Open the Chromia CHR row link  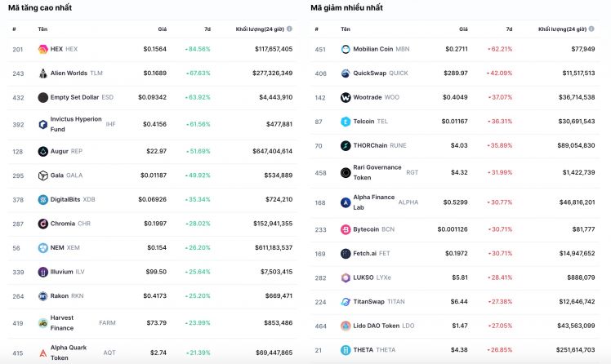[152, 224]
